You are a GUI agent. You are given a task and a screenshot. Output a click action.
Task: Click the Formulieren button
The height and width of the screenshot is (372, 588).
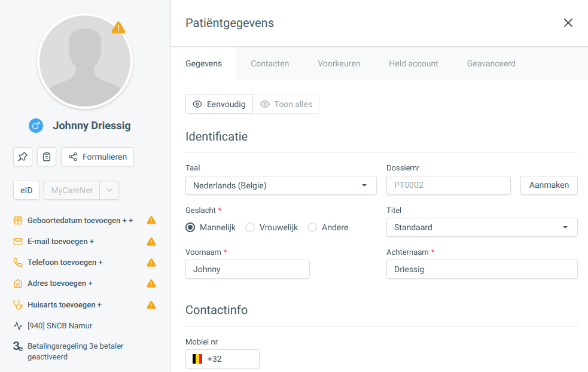point(98,157)
